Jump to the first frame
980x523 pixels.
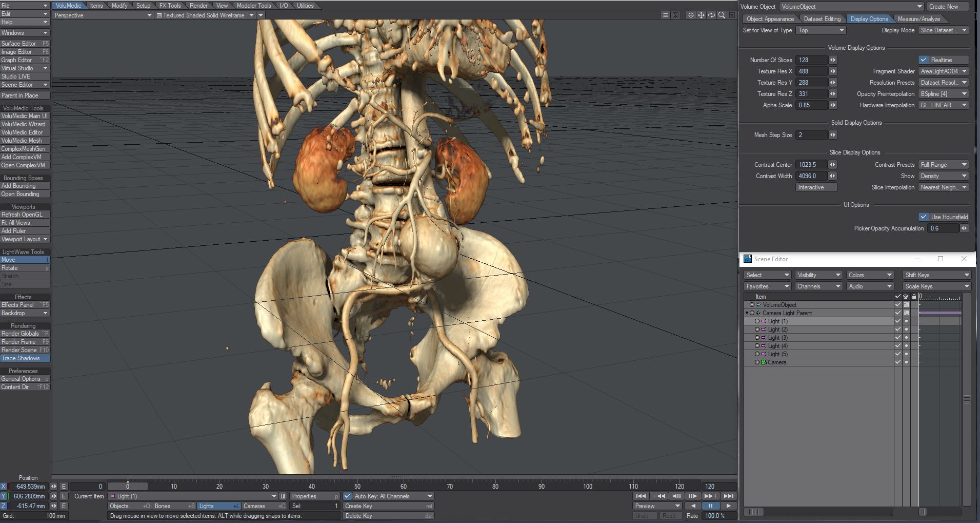pyautogui.click(x=641, y=496)
